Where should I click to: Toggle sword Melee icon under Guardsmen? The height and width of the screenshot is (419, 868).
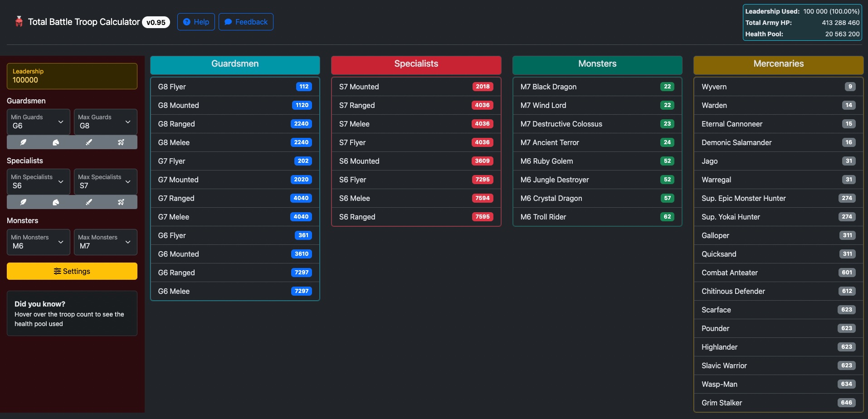[88, 142]
